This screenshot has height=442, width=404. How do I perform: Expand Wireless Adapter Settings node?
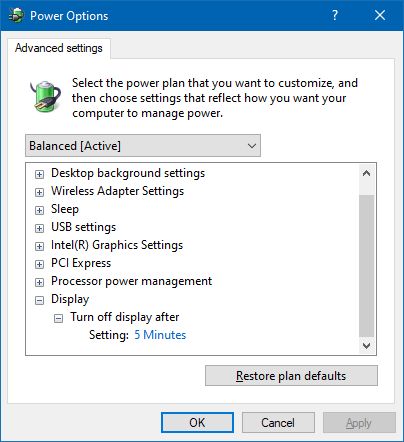coord(39,192)
